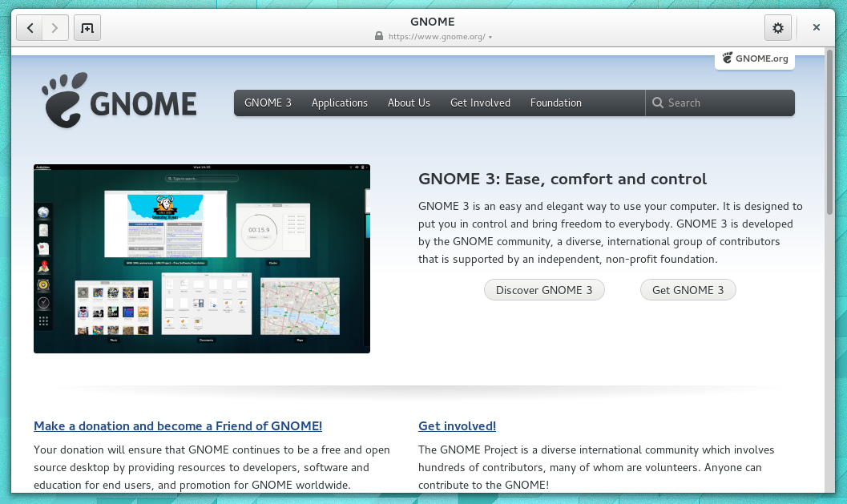The width and height of the screenshot is (847, 504).
Task: Click the https://www.gnome.org/ address text
Action: point(437,37)
